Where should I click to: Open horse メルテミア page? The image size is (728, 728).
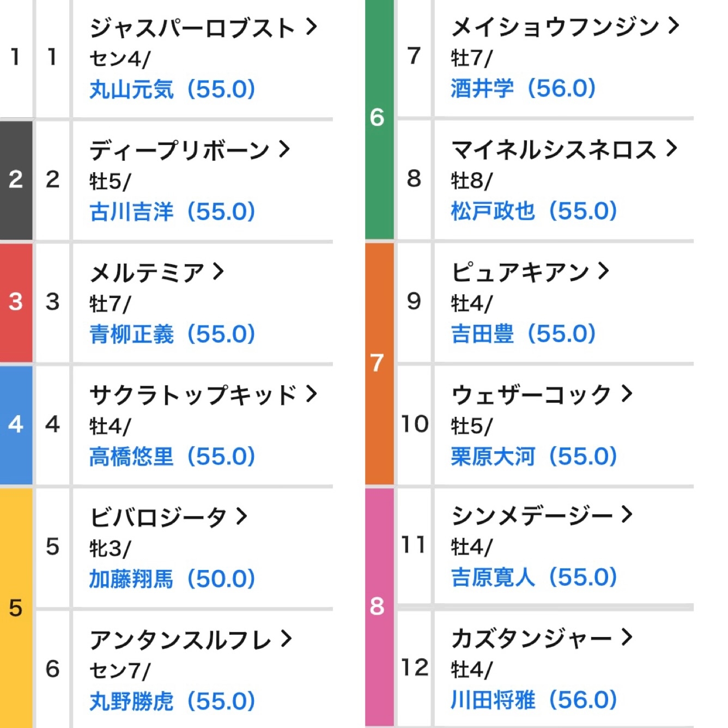(x=147, y=272)
